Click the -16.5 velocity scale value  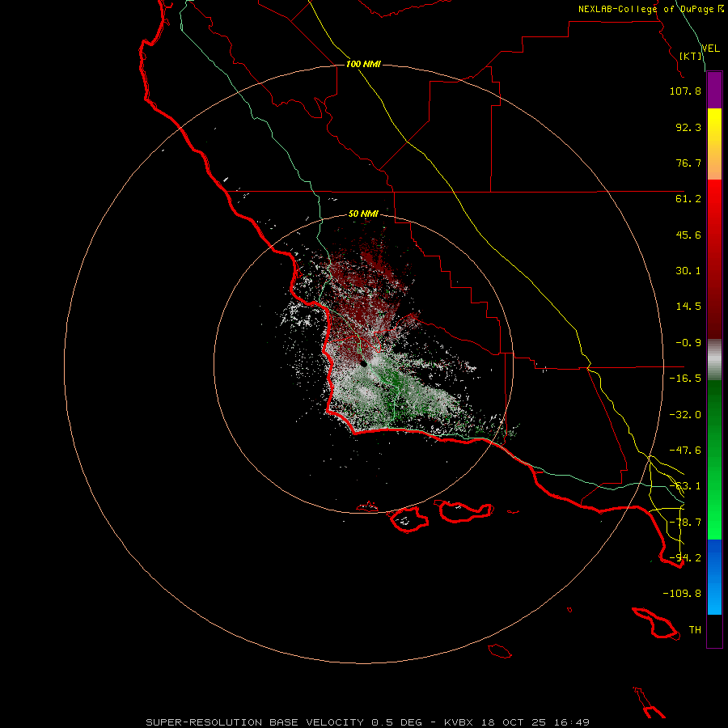point(685,379)
